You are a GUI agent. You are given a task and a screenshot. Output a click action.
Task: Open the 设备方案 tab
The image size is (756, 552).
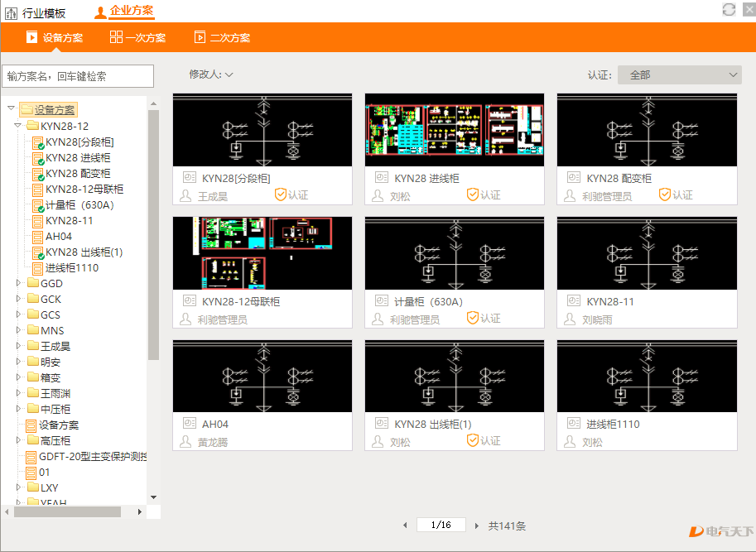click(x=55, y=37)
